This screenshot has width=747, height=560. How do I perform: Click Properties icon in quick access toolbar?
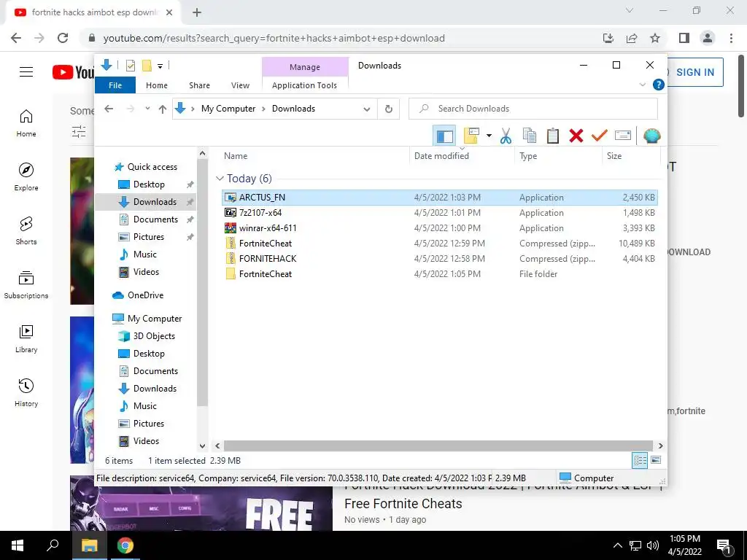point(130,66)
